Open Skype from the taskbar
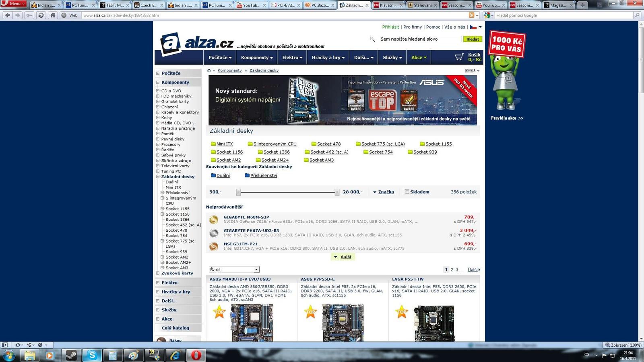This screenshot has height=362, width=644. point(92,355)
